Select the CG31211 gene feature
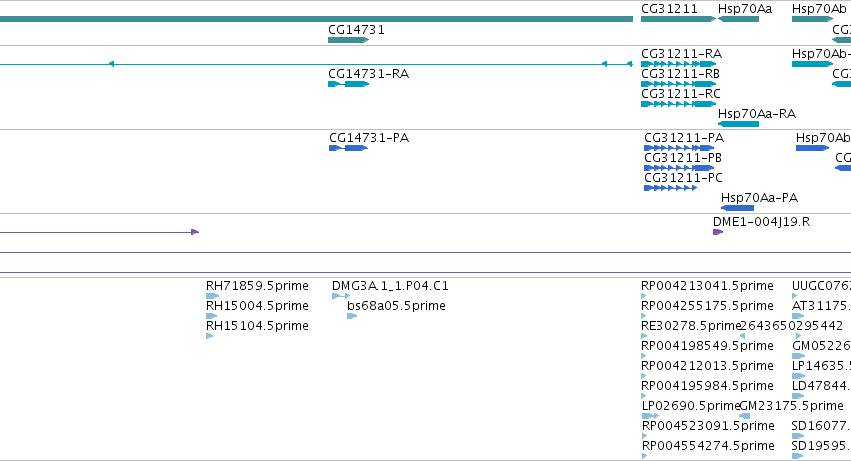 pos(678,19)
